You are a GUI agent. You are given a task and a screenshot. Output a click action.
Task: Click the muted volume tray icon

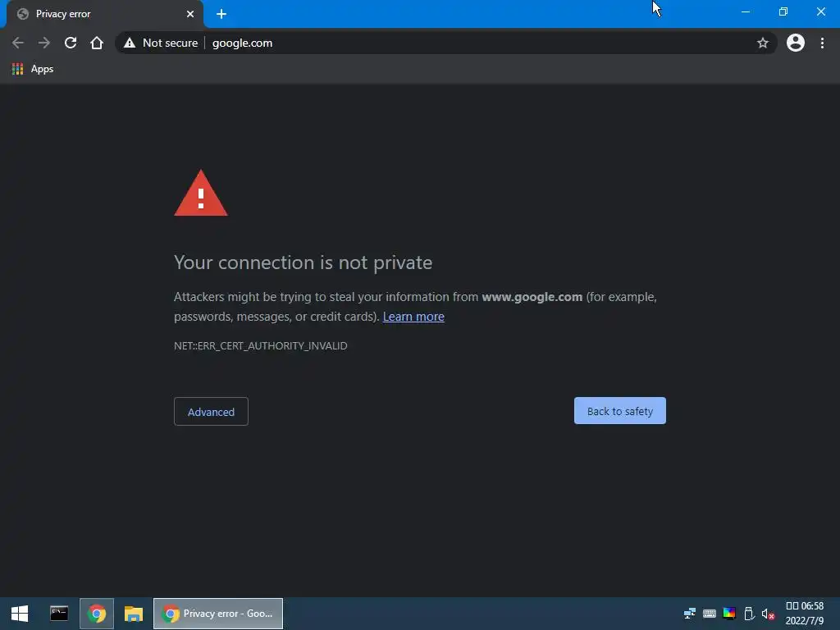768,614
